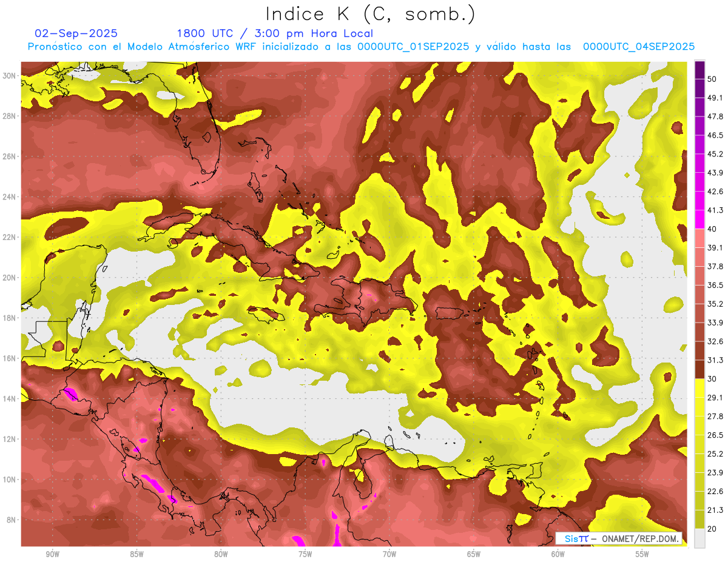Click the colorbar value '29.1'
Screen dimensions: 728x562
pos(715,398)
